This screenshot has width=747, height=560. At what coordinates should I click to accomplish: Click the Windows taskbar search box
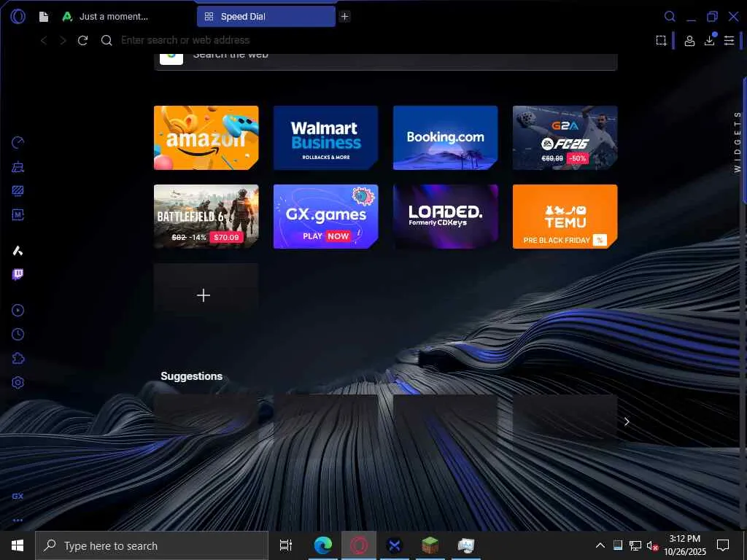pos(152,545)
